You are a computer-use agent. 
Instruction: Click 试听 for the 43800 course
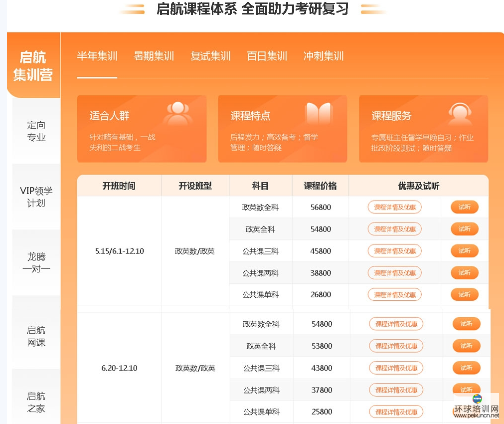(x=467, y=367)
